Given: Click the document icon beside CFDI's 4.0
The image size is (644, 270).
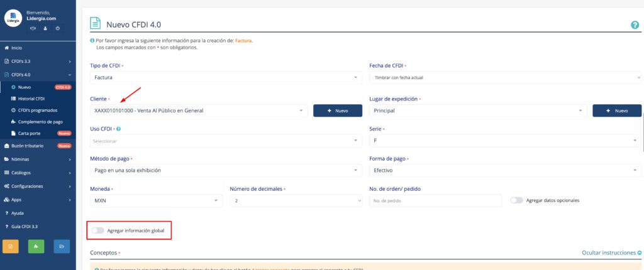Looking at the screenshot, I should tap(6, 75).
